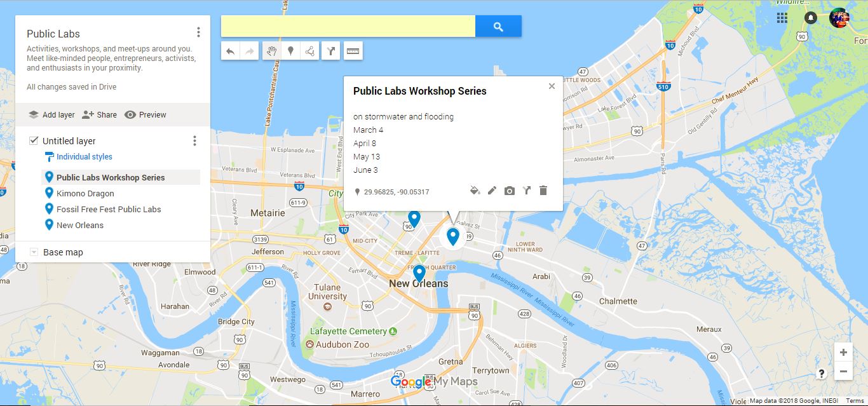Open the notifications bell
The width and height of the screenshot is (868, 406).
point(811,18)
